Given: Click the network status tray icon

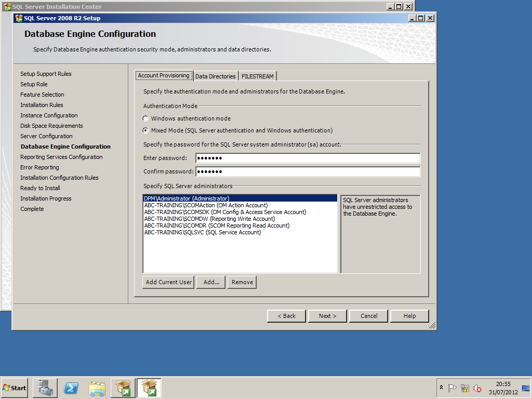Looking at the screenshot, I should pyautogui.click(x=465, y=388).
